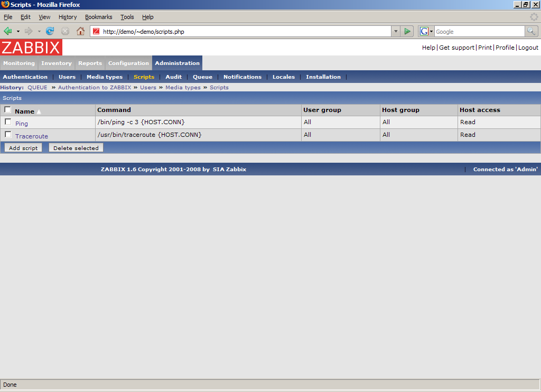
Task: Click into the Google search box
Action: (480, 31)
